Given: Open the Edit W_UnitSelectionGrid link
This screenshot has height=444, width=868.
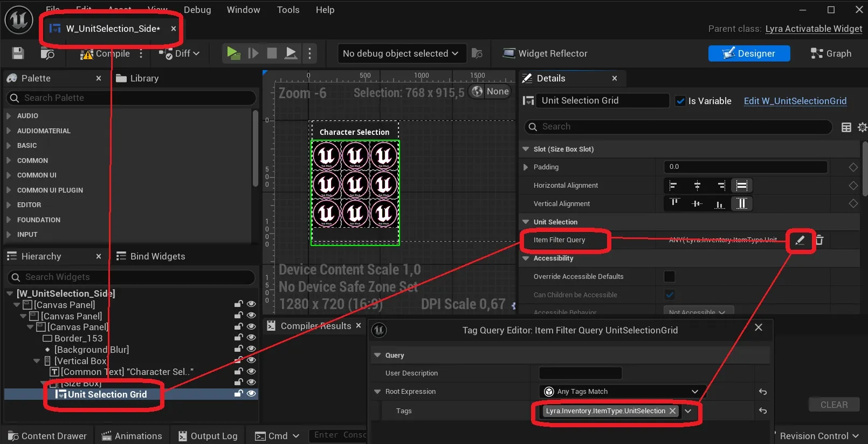Looking at the screenshot, I should pos(795,101).
